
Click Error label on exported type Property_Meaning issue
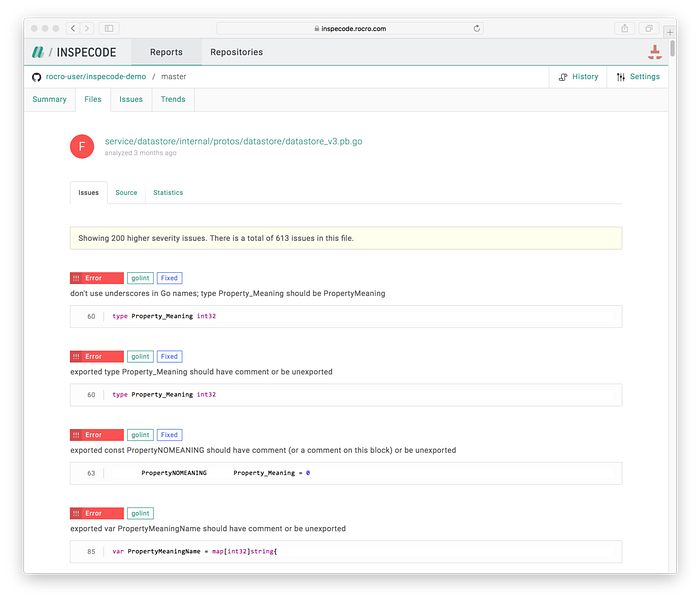point(97,357)
